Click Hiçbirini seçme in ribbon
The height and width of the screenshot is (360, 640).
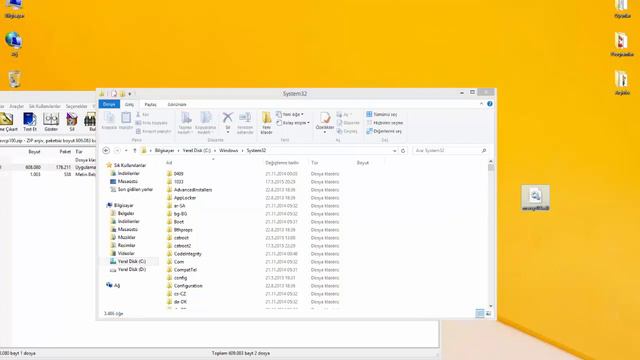pos(385,123)
